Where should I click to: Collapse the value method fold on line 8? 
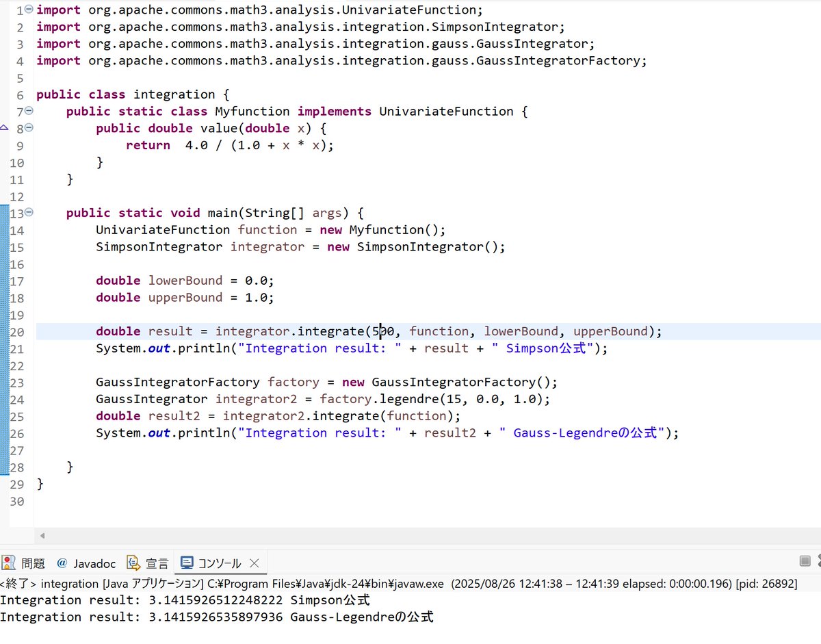click(x=29, y=129)
